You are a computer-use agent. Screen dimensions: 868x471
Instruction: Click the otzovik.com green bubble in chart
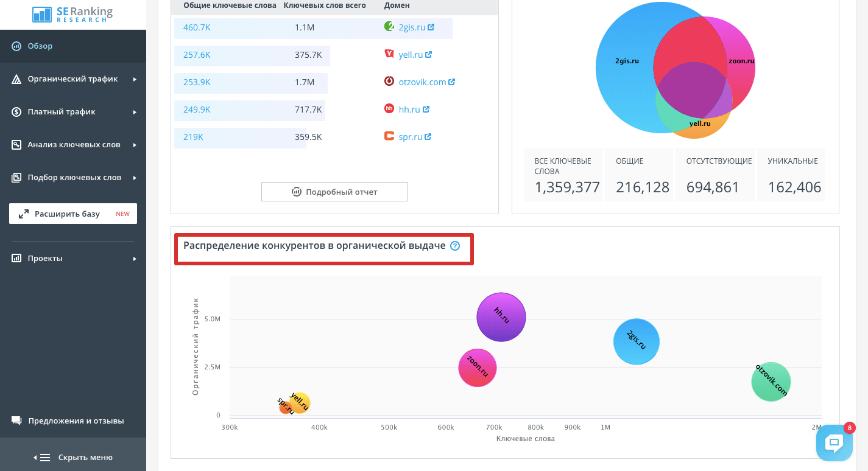coord(771,382)
